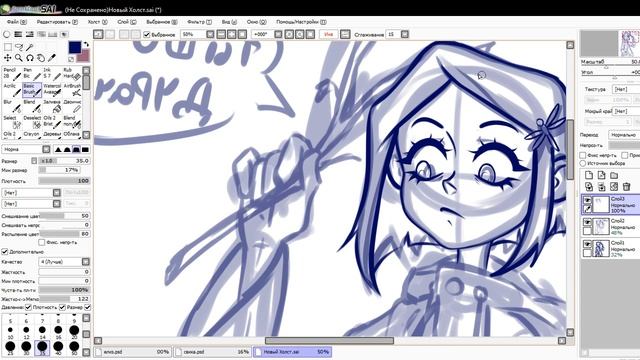Switch to the Новый Холст.sai document tab
Screen dimensions: 640x360
(292, 351)
